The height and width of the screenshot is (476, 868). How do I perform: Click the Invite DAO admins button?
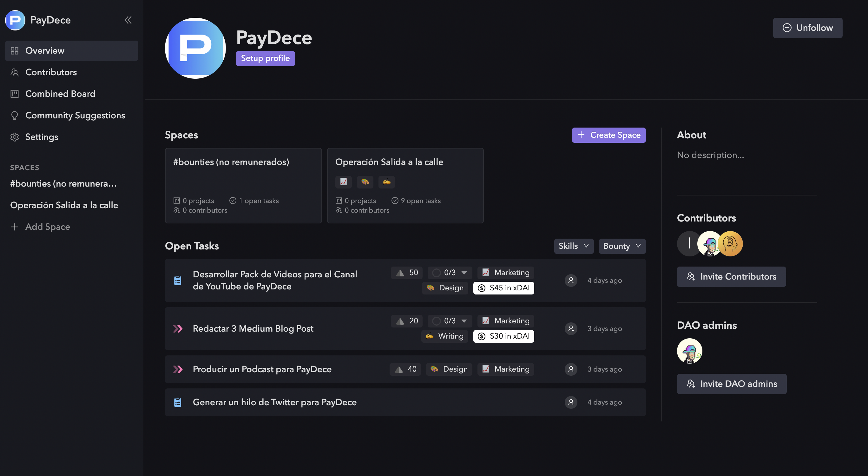coord(732,384)
